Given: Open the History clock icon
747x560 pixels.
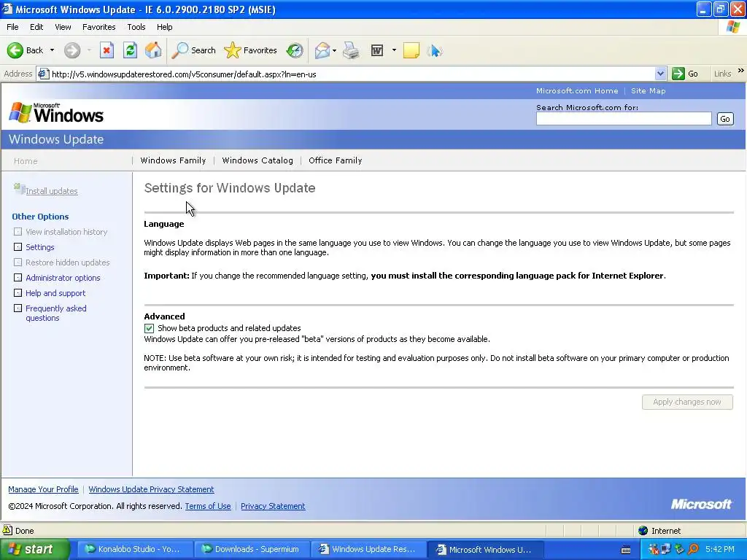Looking at the screenshot, I should (295, 50).
